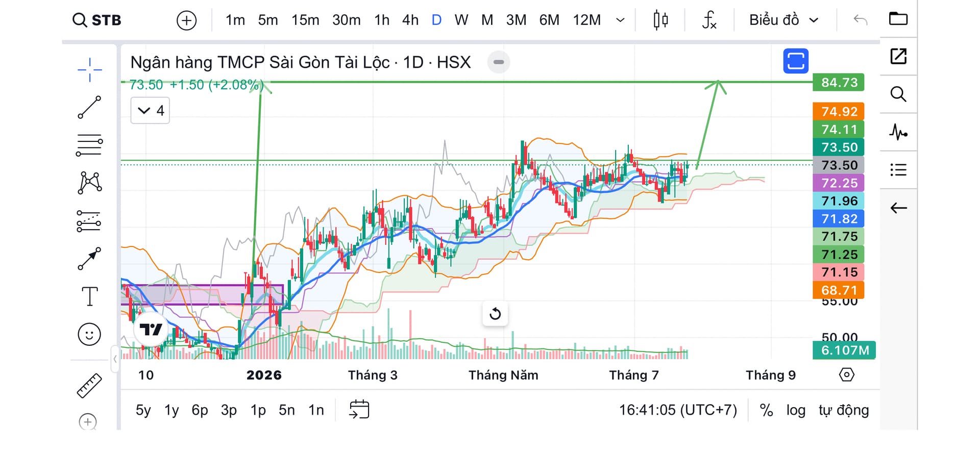Click the blue fullscreen capture button
Viewport: 980px width, 452px height.
point(796,61)
